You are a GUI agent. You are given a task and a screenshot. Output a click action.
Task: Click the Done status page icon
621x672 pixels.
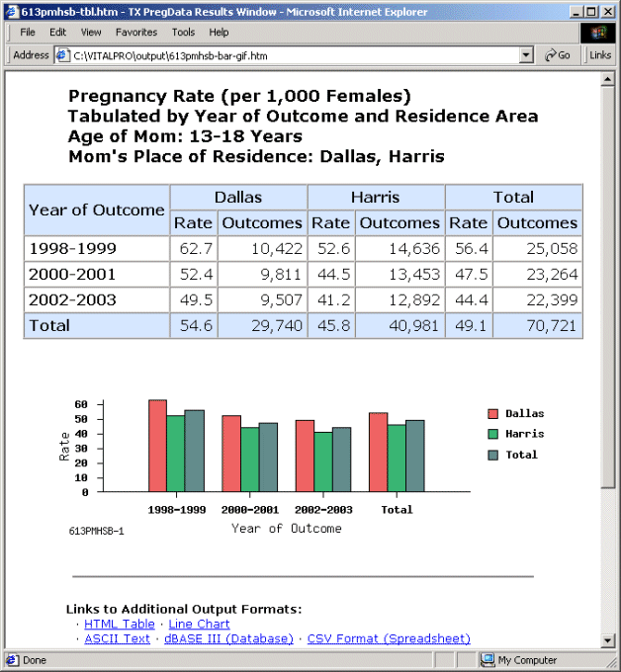[x=12, y=660]
